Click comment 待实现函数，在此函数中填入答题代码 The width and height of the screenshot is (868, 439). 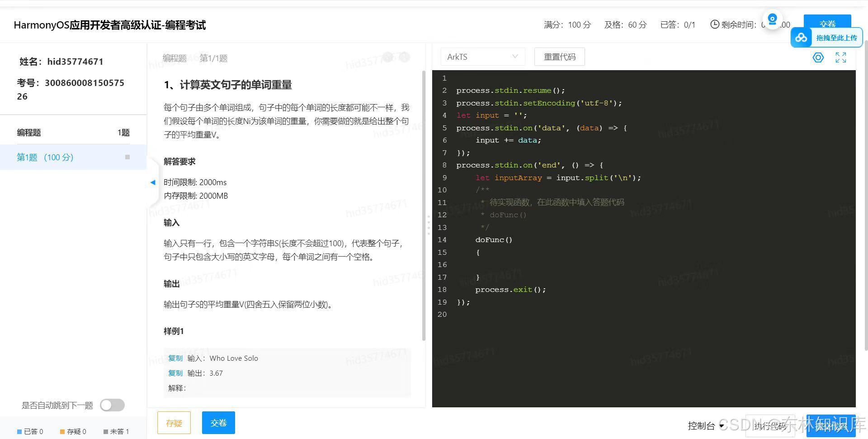(x=557, y=202)
